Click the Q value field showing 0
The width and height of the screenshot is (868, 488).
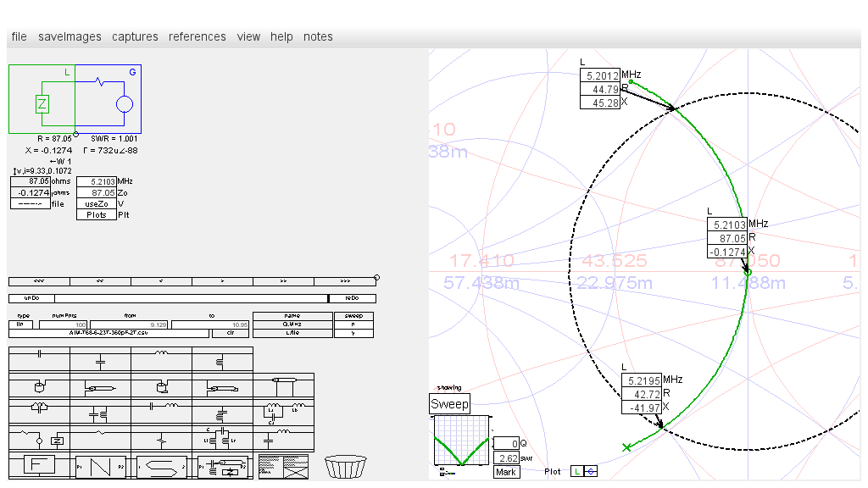click(506, 443)
